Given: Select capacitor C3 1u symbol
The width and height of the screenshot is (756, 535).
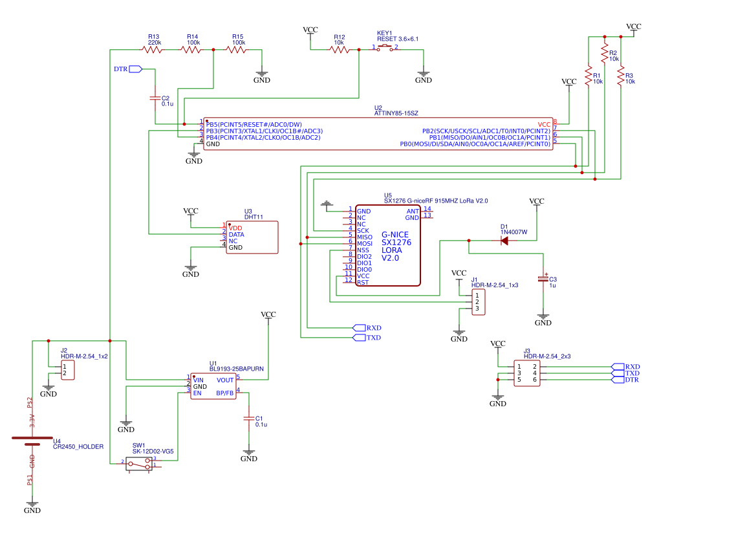Looking at the screenshot, I should 543,279.
